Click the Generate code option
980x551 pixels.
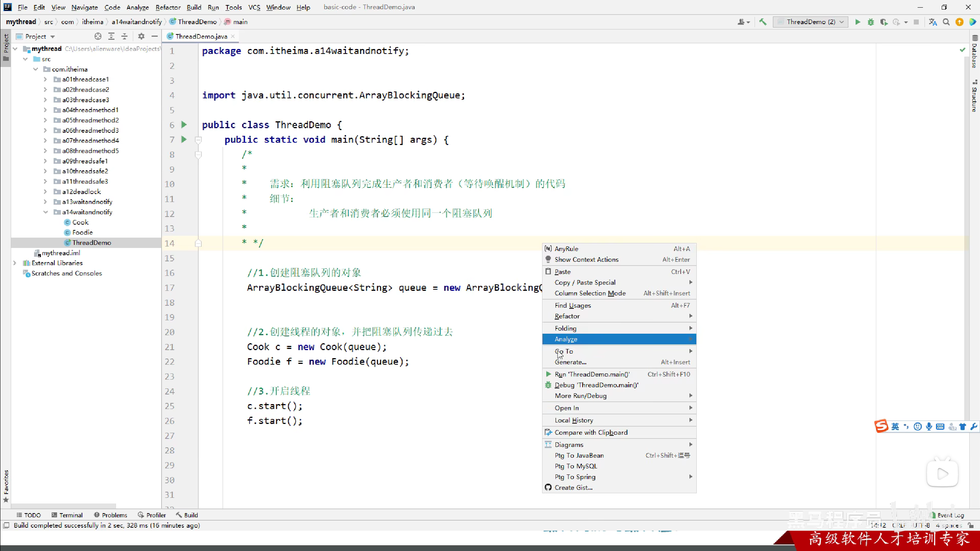pyautogui.click(x=570, y=362)
